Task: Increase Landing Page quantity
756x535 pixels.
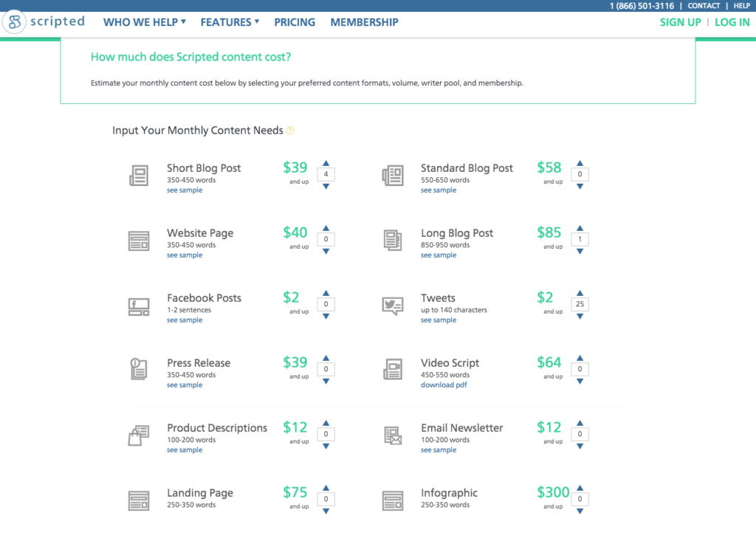Action: point(326,488)
